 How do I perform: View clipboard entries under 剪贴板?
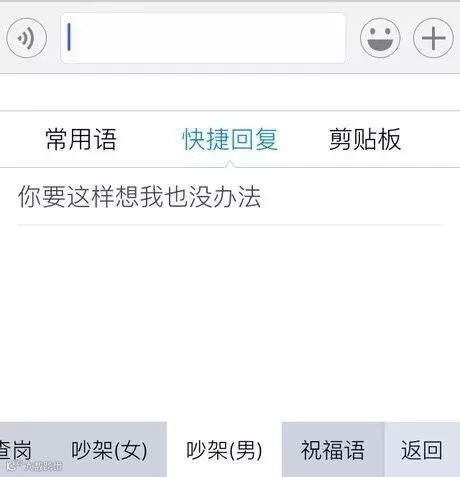[365, 139]
